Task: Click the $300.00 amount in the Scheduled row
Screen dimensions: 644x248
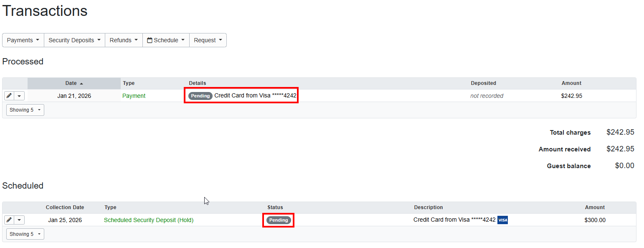Action: tap(595, 220)
